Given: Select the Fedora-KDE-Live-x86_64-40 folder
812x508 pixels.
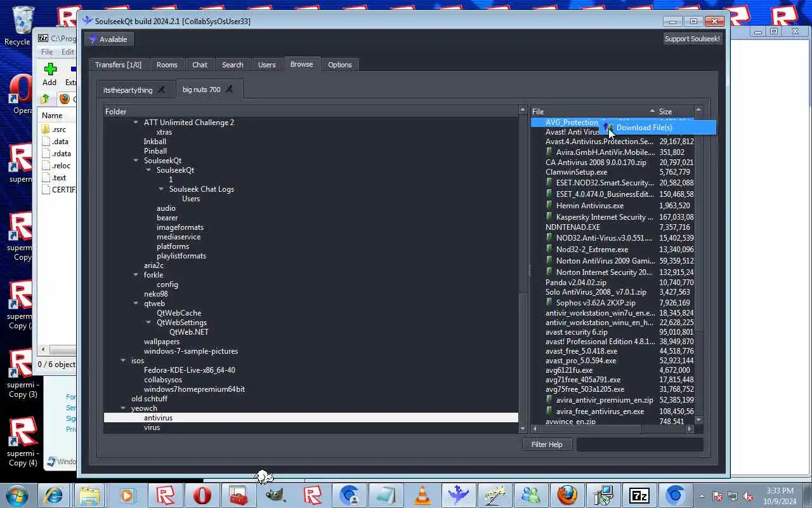Looking at the screenshot, I should (189, 370).
